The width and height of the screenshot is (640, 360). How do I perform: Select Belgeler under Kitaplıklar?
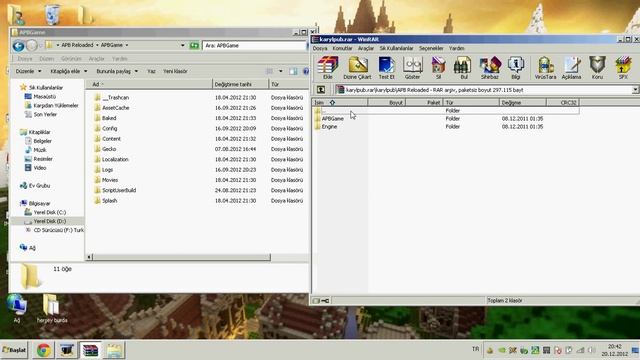(42, 141)
